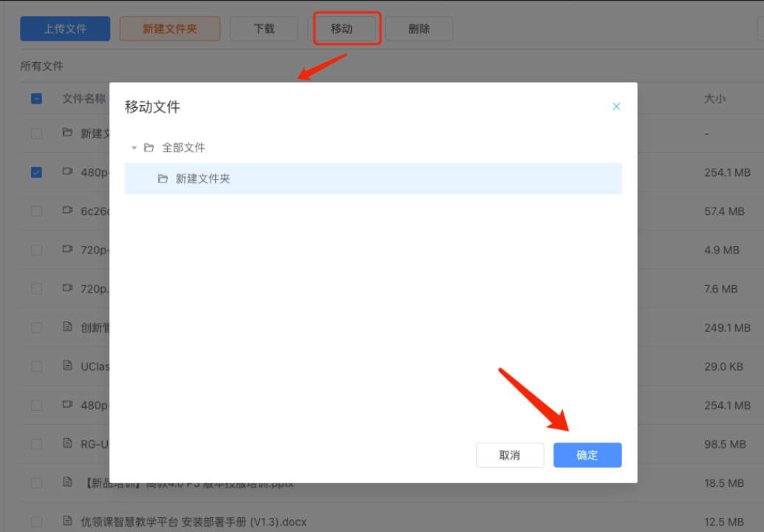The height and width of the screenshot is (532, 764).
Task: Click the 12.5 MB size cell
Action: pyautogui.click(x=724, y=522)
